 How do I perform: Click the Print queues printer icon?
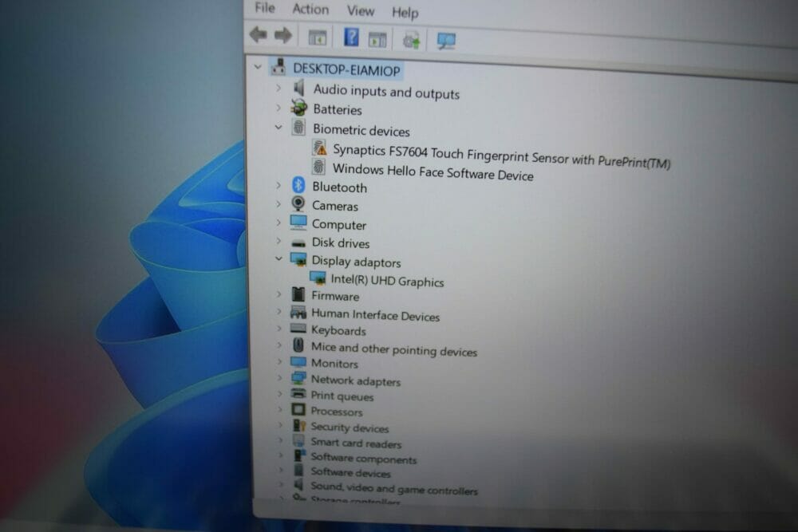pyautogui.click(x=298, y=394)
